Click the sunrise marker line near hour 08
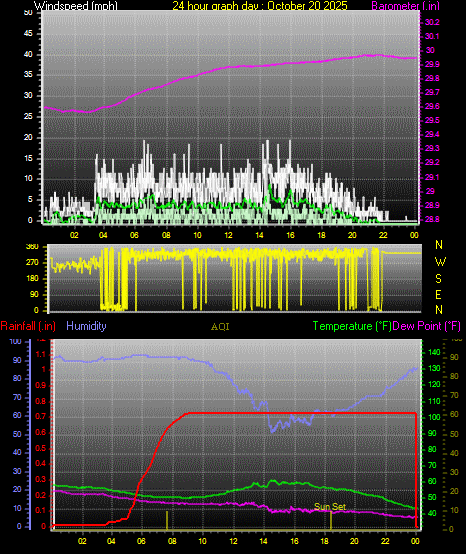Screen dimensions: 466x554 click(x=167, y=520)
